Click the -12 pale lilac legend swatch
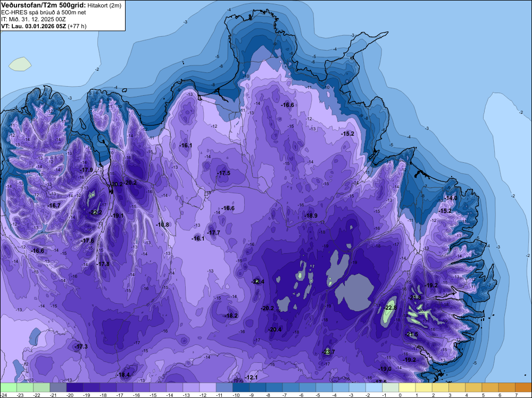The height and width of the screenshot is (398, 532). point(208,387)
